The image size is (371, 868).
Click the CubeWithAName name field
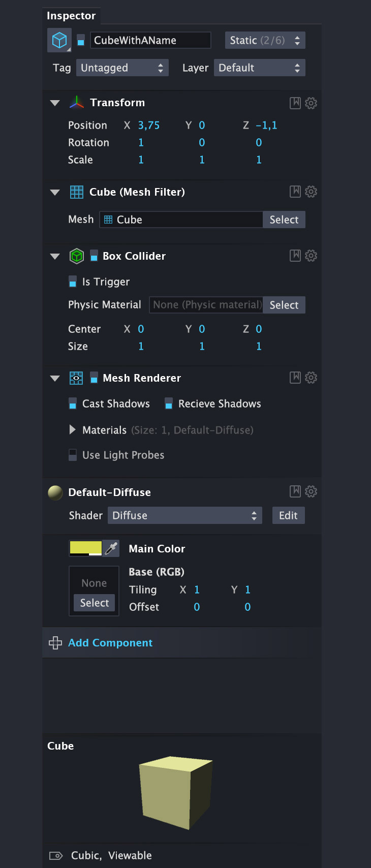(150, 40)
